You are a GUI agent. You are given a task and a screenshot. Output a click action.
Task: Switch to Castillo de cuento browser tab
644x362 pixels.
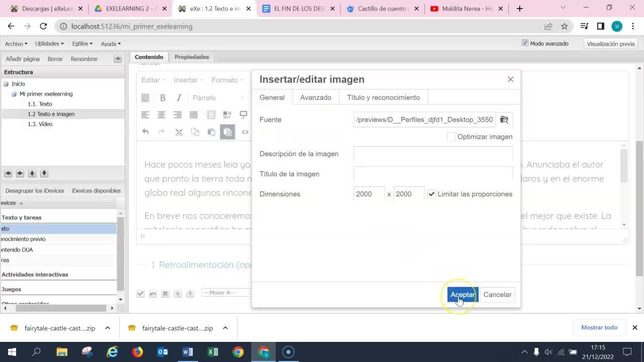click(x=382, y=9)
